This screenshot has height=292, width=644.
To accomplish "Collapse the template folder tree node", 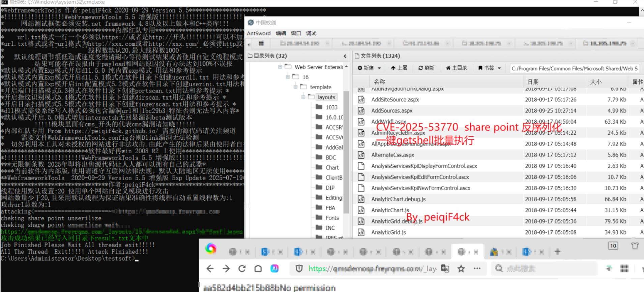I will (295, 87).
